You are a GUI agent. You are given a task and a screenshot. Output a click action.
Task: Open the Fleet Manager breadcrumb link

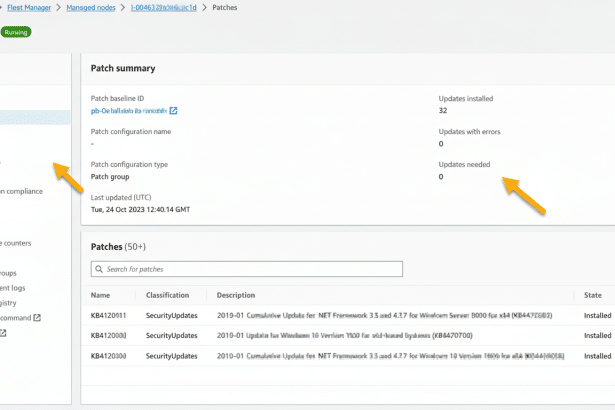coord(29,7)
